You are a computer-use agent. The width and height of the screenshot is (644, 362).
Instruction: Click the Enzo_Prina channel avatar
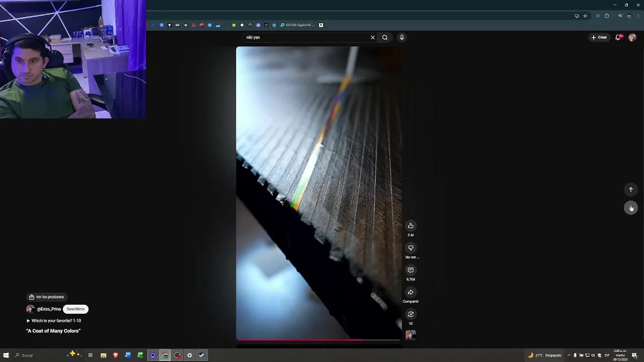point(30,309)
